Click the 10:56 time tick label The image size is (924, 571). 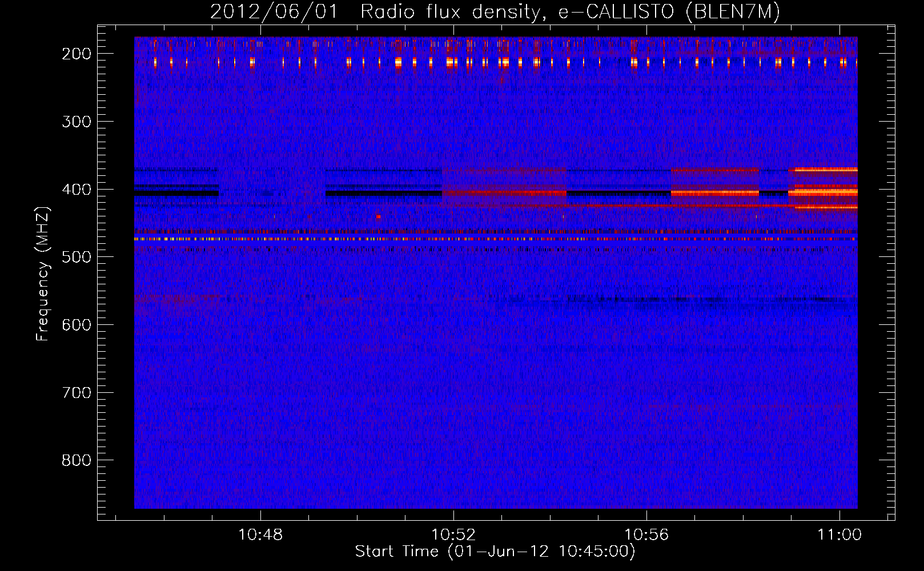(x=646, y=535)
